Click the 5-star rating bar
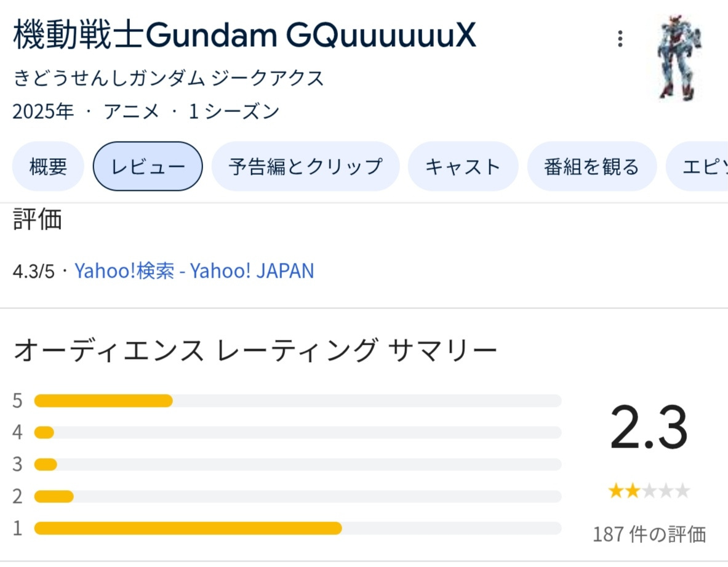 (x=298, y=401)
